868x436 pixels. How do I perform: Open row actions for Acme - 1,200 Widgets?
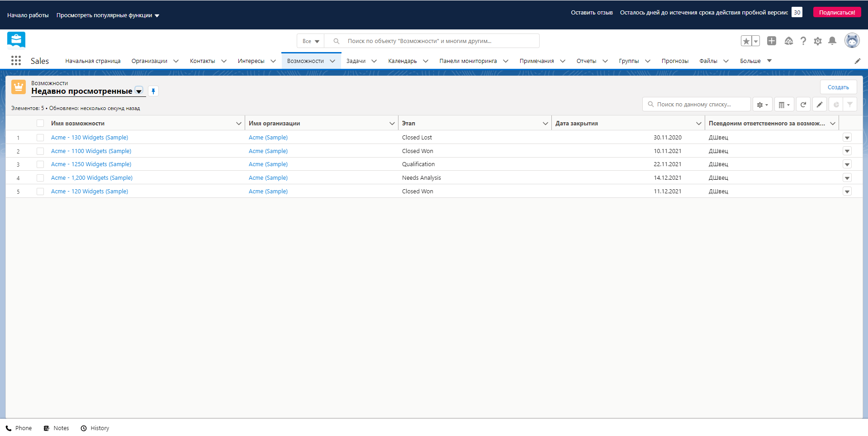pyautogui.click(x=847, y=178)
